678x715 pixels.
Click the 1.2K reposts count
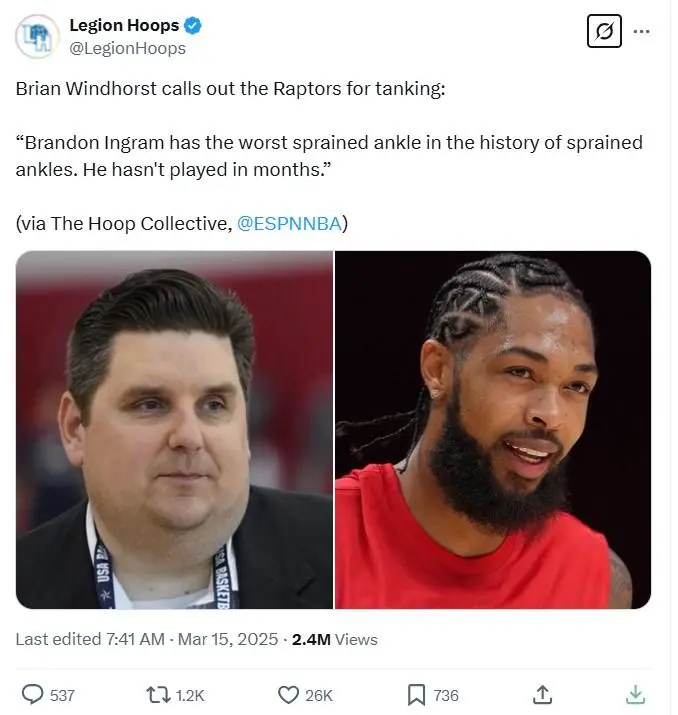tap(190, 696)
